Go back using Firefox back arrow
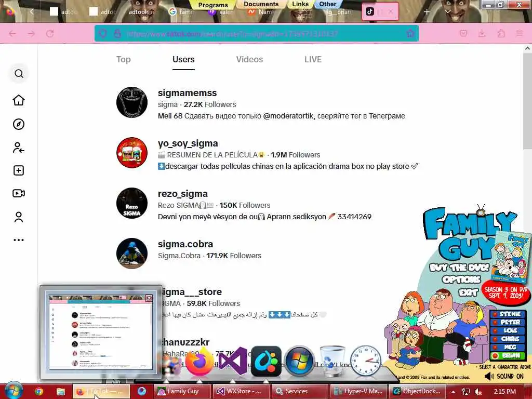 coord(12,34)
